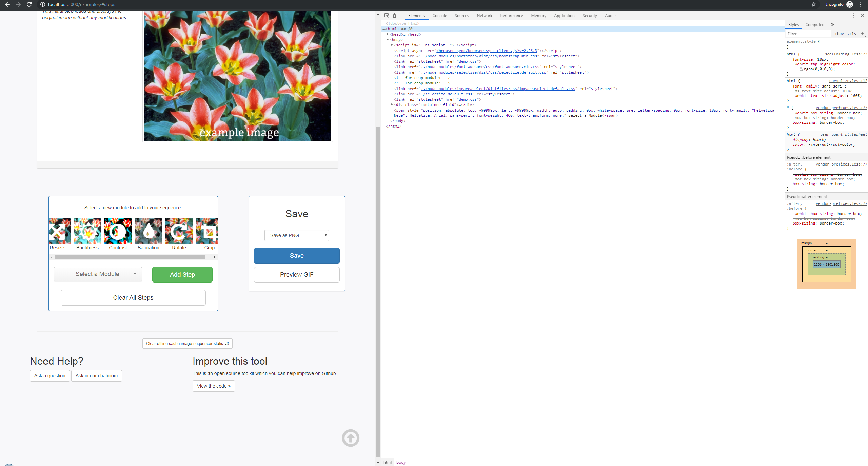Toggle the device toolbar icon in DevTools
The image size is (868, 466).
point(396,15)
